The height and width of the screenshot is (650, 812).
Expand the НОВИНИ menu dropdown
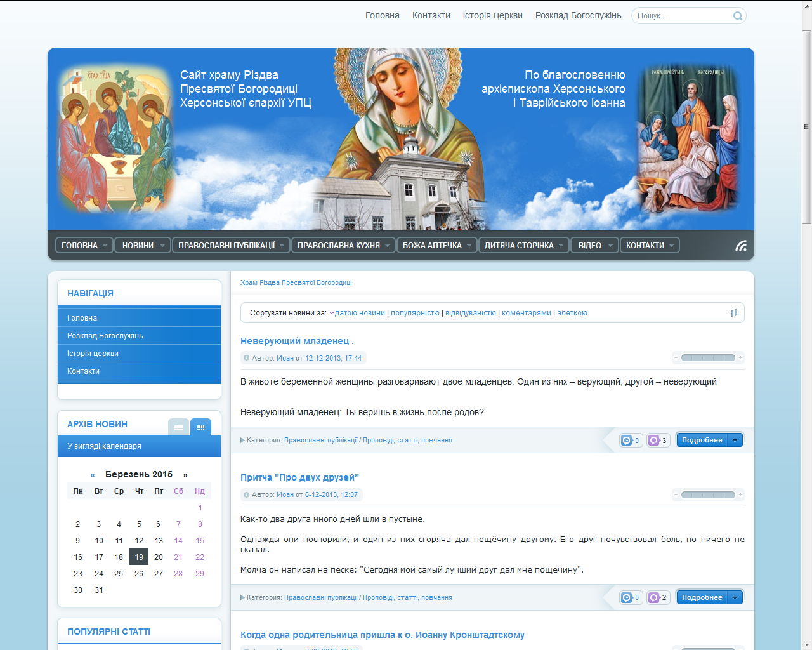[162, 246]
